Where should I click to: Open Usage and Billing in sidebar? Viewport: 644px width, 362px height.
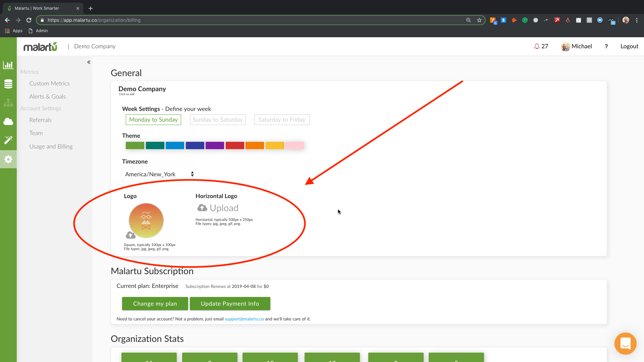(51, 146)
